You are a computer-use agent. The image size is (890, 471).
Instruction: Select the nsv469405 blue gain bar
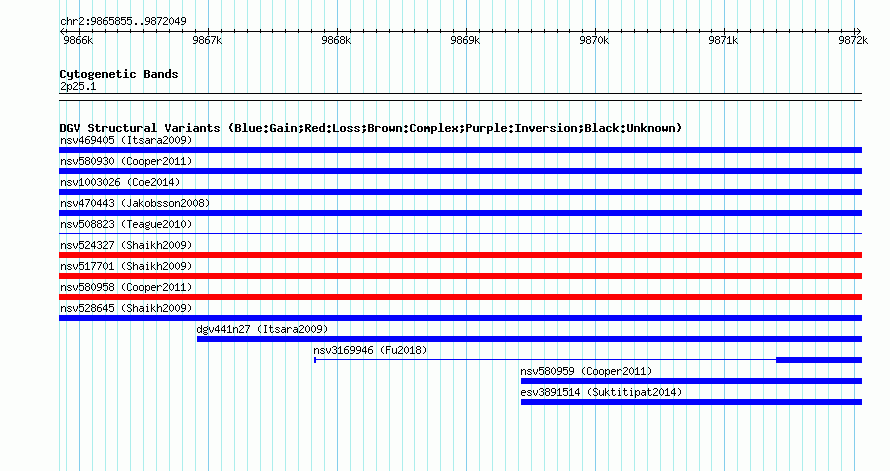click(x=460, y=150)
